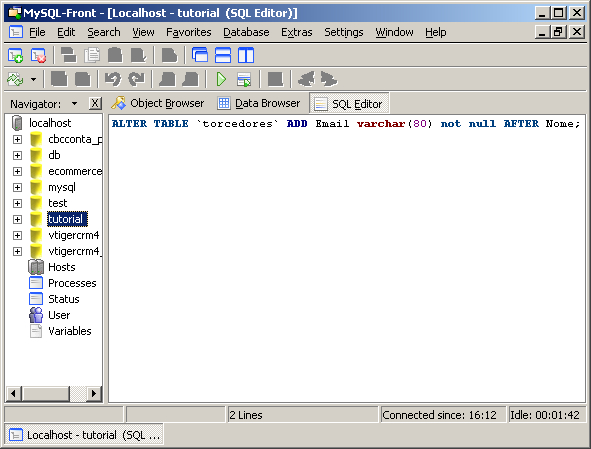
Task: Click the run selection icon beside play
Action: 244,80
